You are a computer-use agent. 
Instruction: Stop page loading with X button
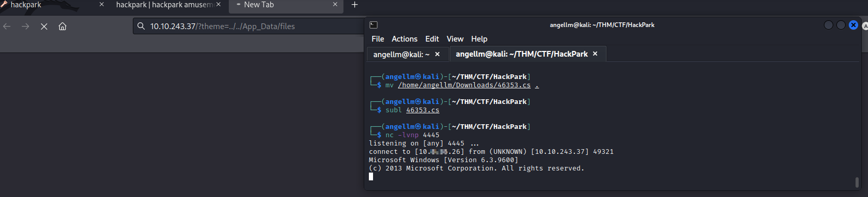(44, 26)
